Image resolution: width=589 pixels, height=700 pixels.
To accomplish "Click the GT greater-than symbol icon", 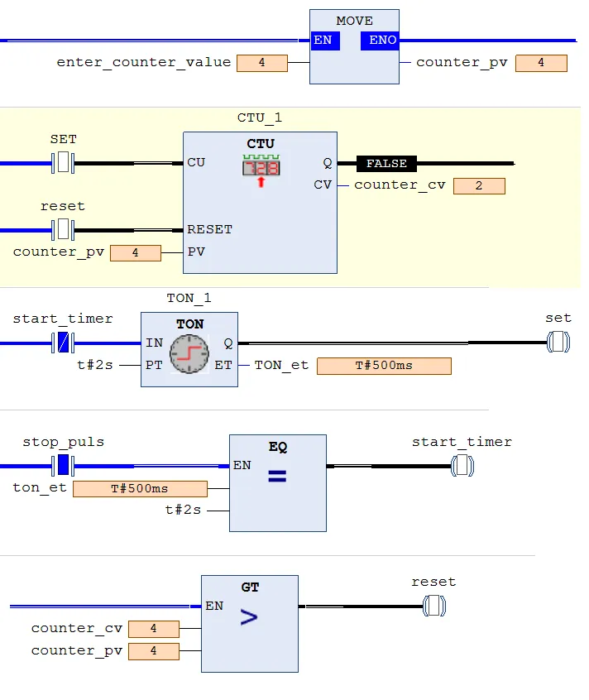I will [249, 617].
